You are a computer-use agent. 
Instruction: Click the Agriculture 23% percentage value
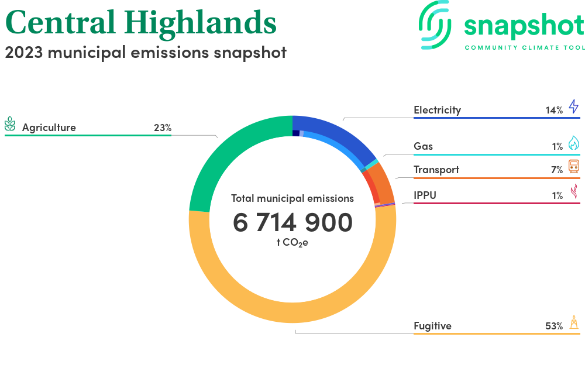pyautogui.click(x=162, y=128)
